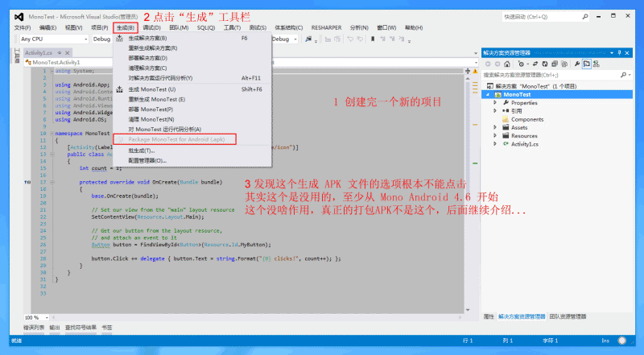Expand the Properties node in the tree
The width and height of the screenshot is (644, 355).
tap(495, 102)
